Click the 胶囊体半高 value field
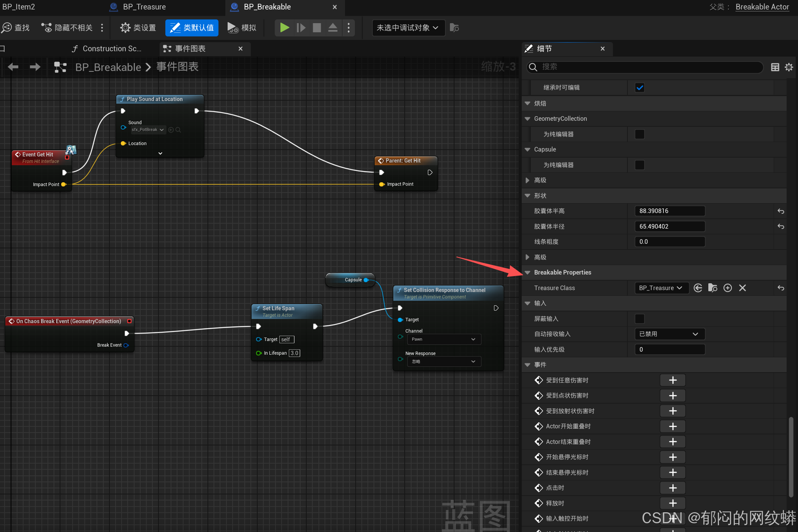The width and height of the screenshot is (798, 532). pyautogui.click(x=669, y=211)
